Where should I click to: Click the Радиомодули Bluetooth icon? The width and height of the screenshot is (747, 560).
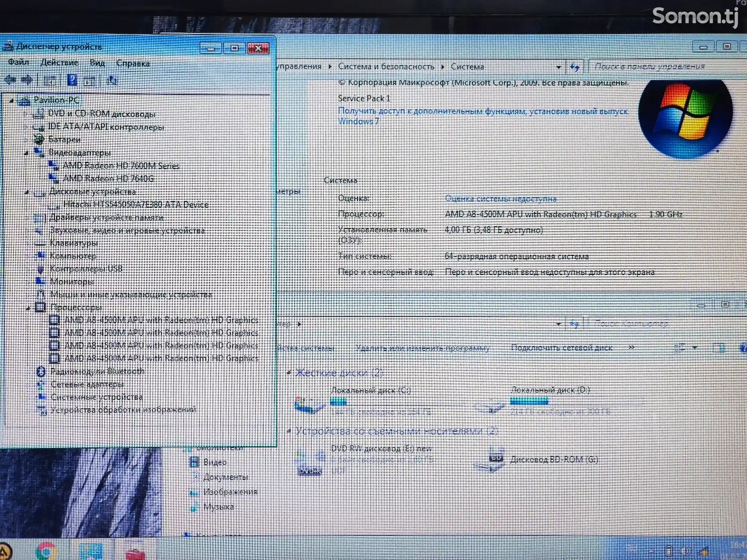click(41, 371)
